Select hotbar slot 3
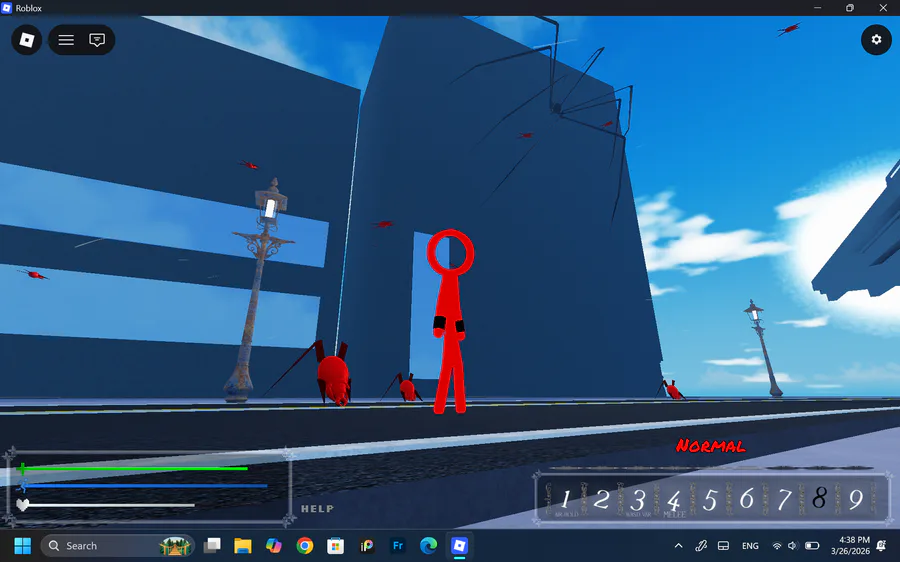This screenshot has width=900, height=562. [638, 499]
